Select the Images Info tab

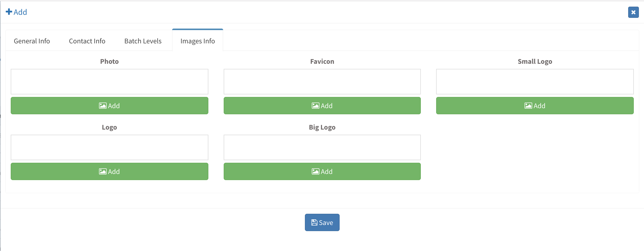(x=198, y=41)
